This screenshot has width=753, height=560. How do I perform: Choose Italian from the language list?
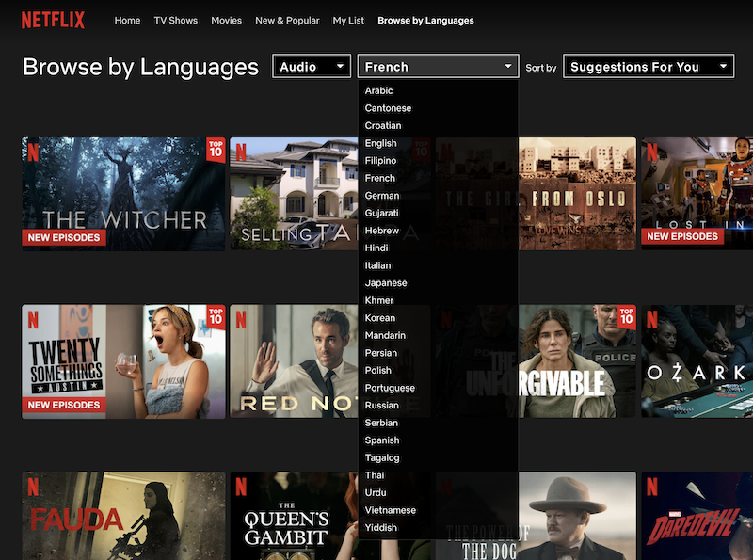click(x=377, y=265)
